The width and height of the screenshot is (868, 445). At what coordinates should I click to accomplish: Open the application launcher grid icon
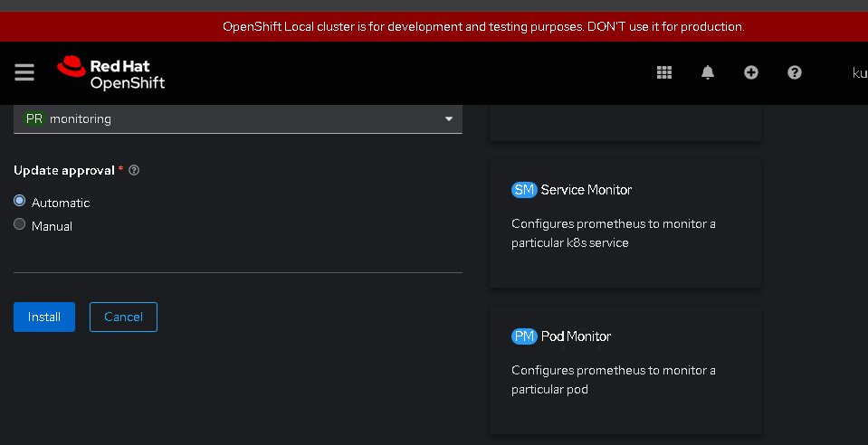[664, 72]
